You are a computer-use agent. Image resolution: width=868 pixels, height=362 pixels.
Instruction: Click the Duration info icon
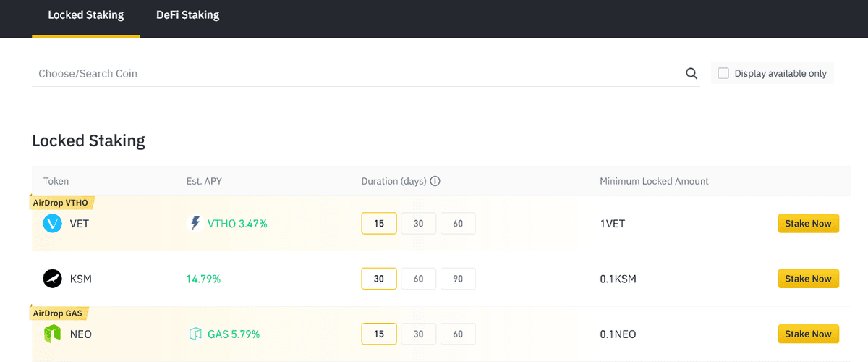tap(435, 181)
